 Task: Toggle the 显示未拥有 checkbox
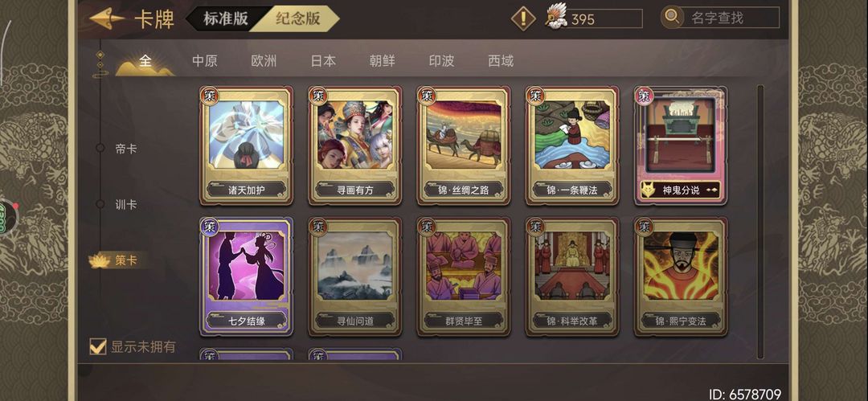click(x=98, y=346)
